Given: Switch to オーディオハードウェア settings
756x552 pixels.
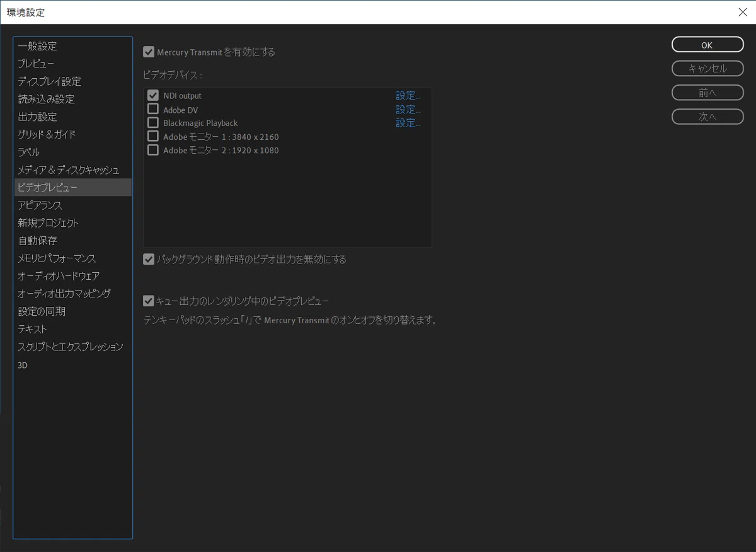Looking at the screenshot, I should [59, 276].
